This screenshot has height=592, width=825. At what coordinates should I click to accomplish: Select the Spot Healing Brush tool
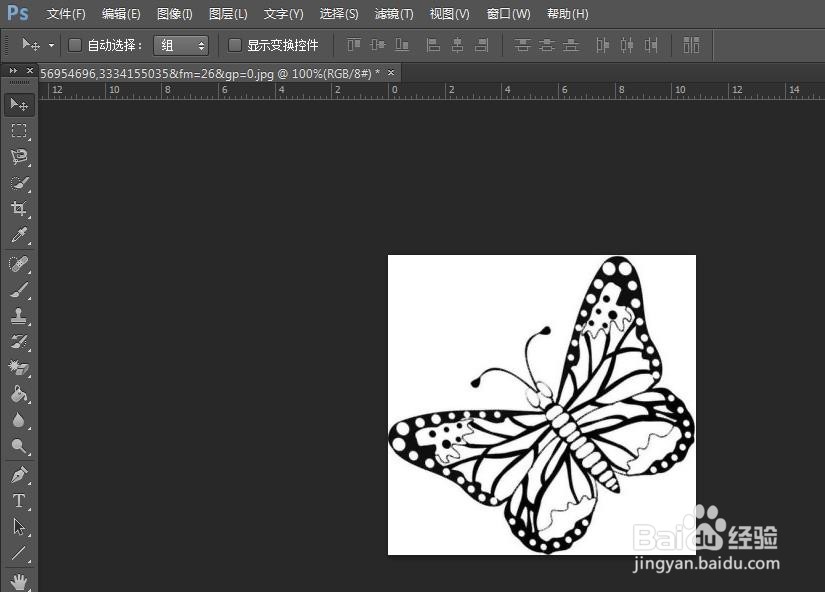[x=19, y=264]
